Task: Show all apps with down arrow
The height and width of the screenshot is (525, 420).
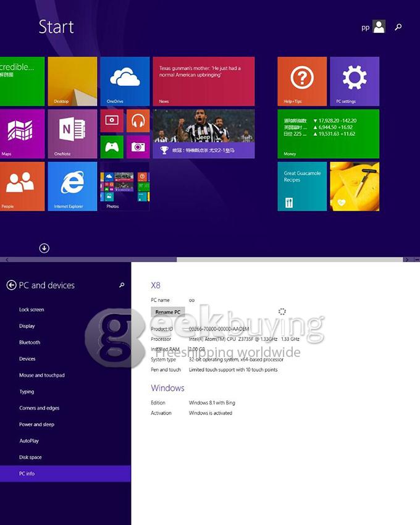Action: (44, 248)
